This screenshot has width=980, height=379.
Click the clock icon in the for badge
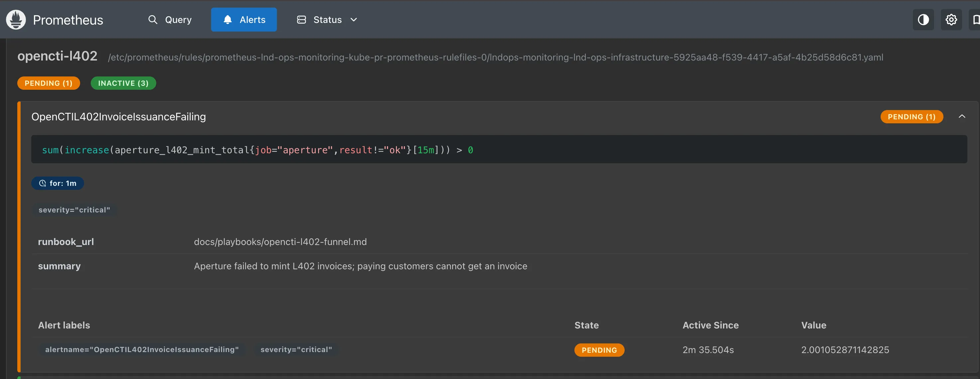click(43, 184)
